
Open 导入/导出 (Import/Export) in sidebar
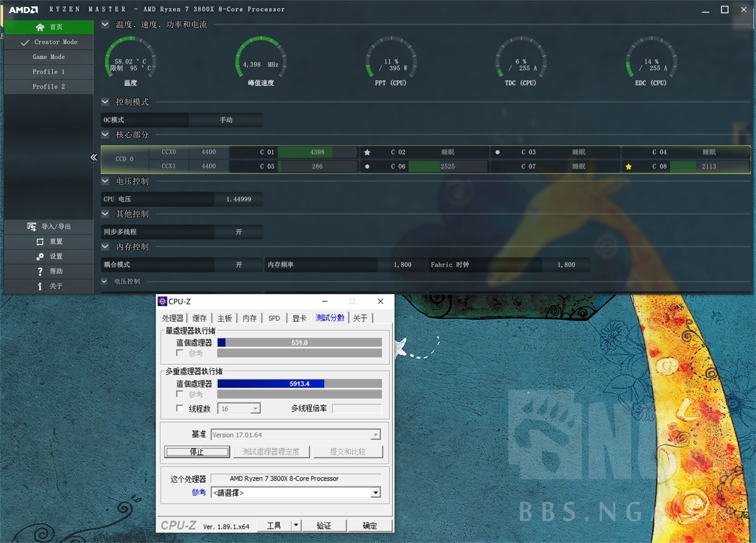pyautogui.click(x=31, y=226)
